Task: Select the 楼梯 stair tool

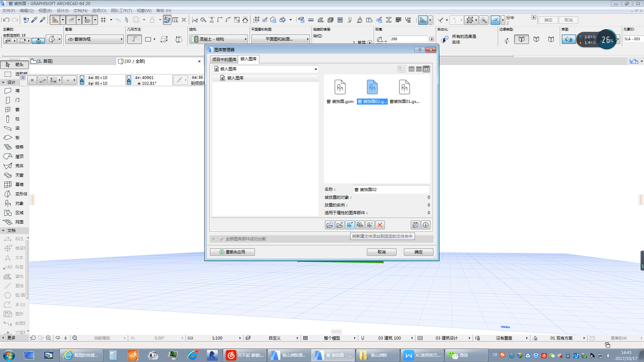Action: [x=14, y=147]
